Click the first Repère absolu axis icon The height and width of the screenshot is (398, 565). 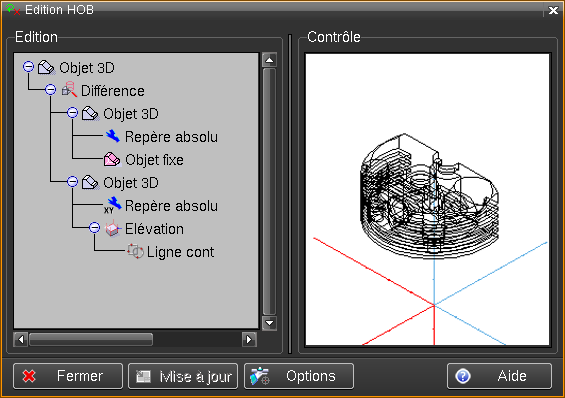click(x=113, y=136)
